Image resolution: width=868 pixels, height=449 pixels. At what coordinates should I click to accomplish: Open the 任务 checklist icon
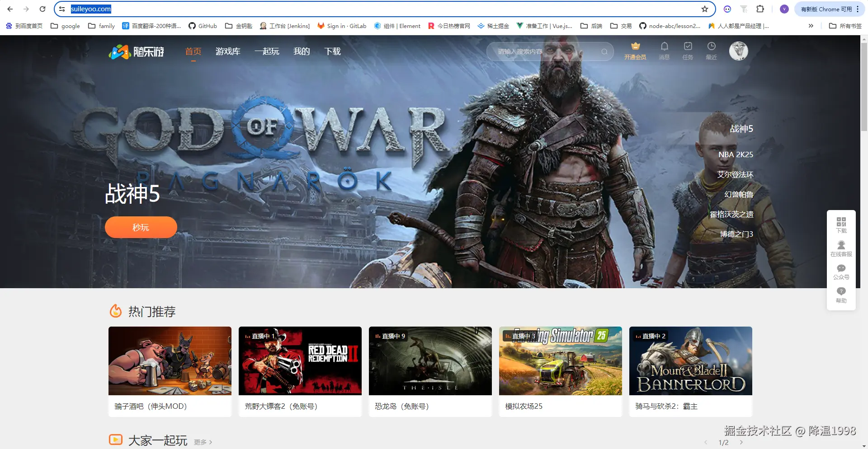click(x=688, y=47)
